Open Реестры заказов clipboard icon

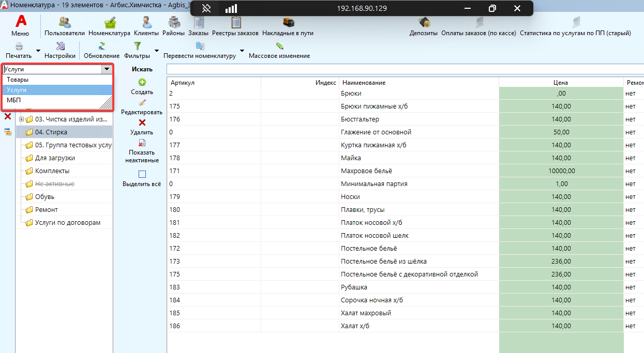coord(236,23)
